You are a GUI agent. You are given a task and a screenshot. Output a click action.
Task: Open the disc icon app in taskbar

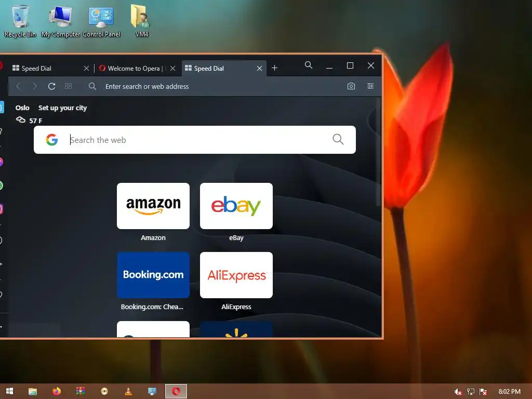104,391
